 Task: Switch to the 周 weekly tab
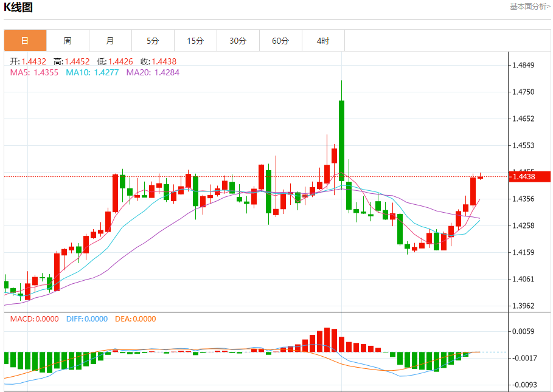click(68, 41)
